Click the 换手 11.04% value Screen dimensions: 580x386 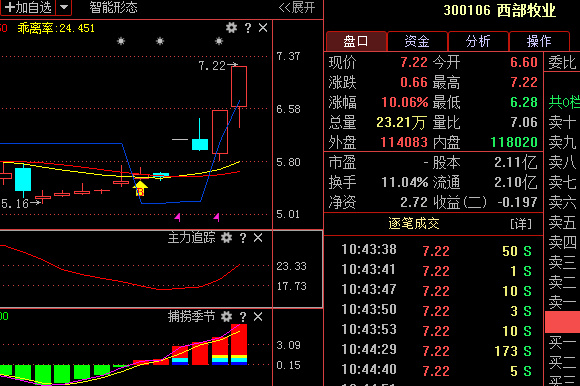[405, 182]
